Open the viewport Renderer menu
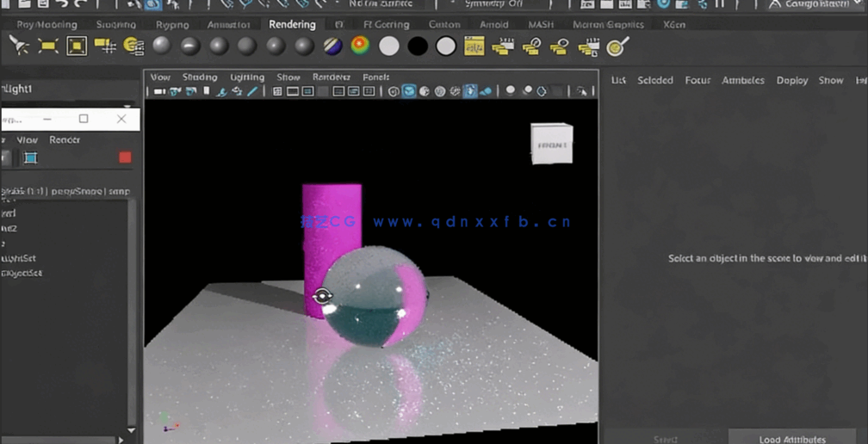 click(331, 77)
